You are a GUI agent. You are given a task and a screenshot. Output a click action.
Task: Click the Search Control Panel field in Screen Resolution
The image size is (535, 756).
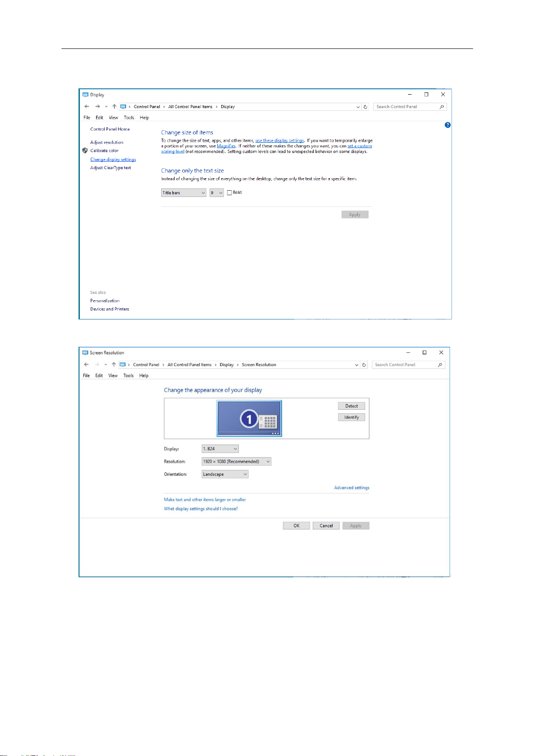click(405, 365)
